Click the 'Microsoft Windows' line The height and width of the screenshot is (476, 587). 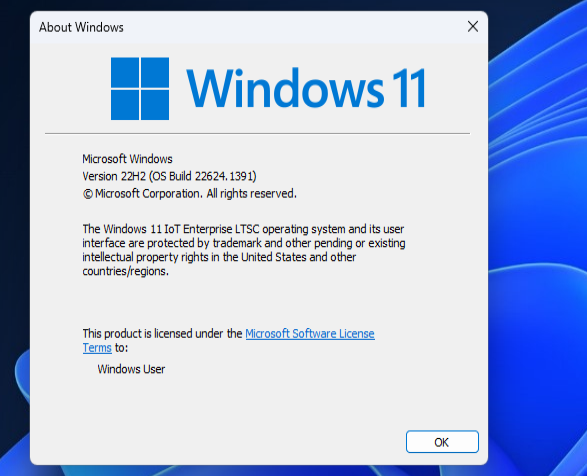(127, 159)
